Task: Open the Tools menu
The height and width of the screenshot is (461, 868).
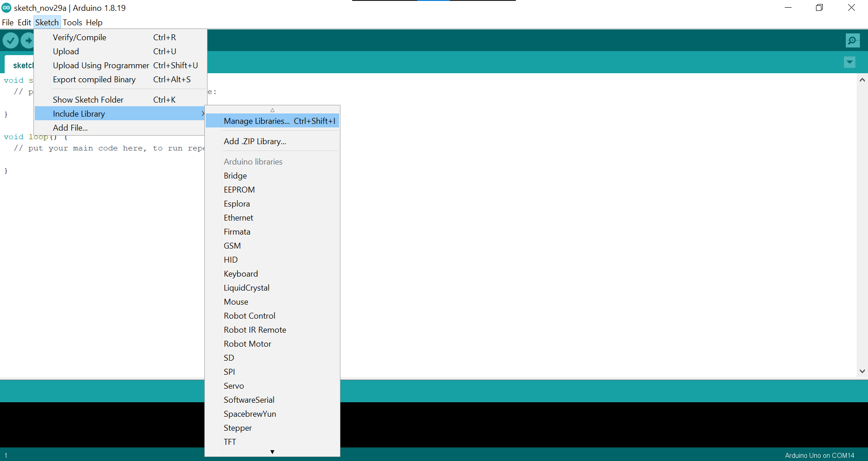Action: click(72, 23)
